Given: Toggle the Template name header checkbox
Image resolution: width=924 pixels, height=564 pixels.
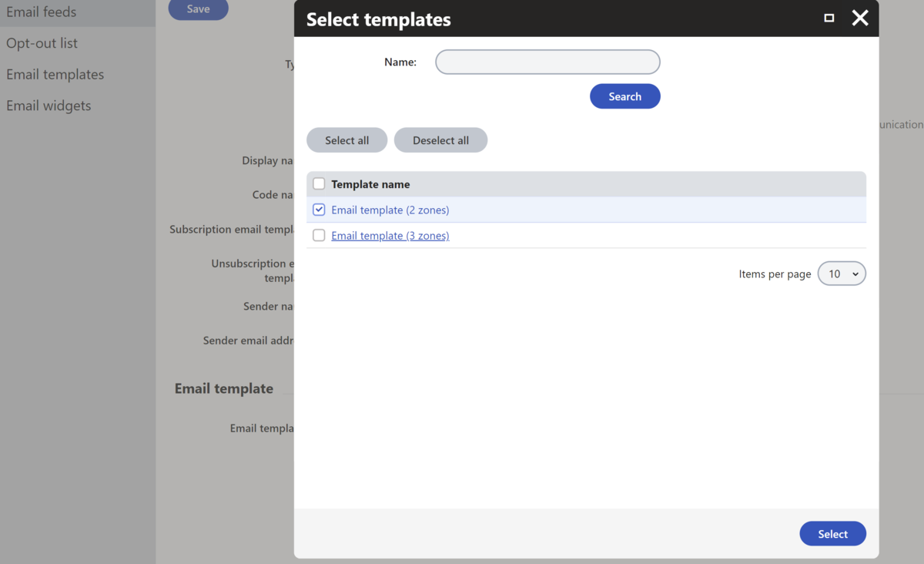Looking at the screenshot, I should [319, 184].
